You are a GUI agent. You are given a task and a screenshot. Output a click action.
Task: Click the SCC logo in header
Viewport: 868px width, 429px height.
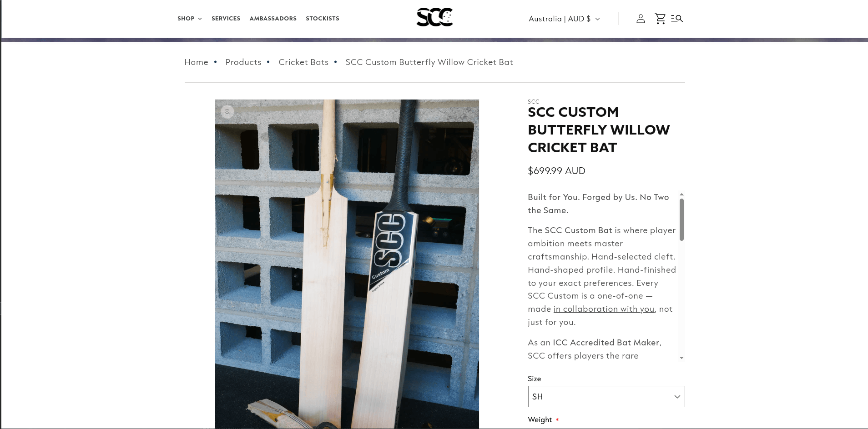pos(434,17)
